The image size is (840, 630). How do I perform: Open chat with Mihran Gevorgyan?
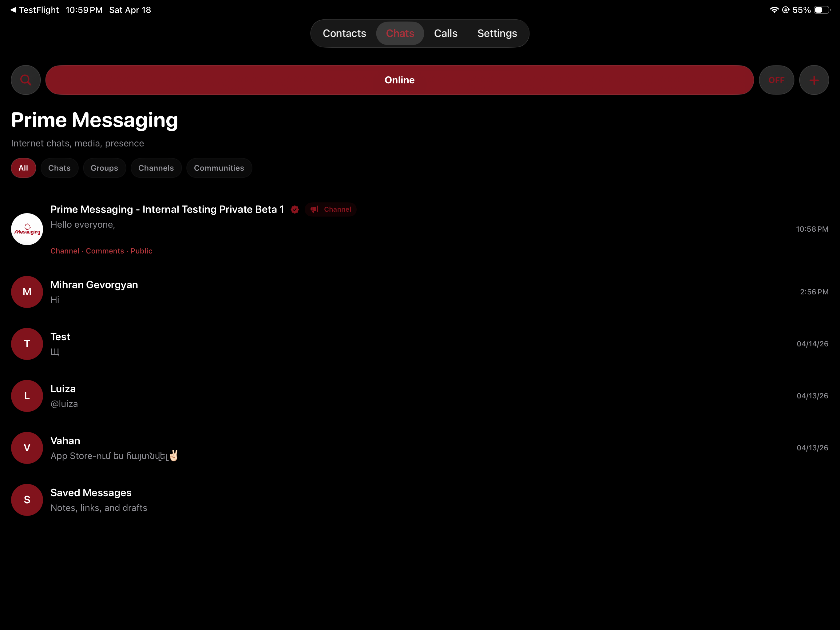[420, 292]
